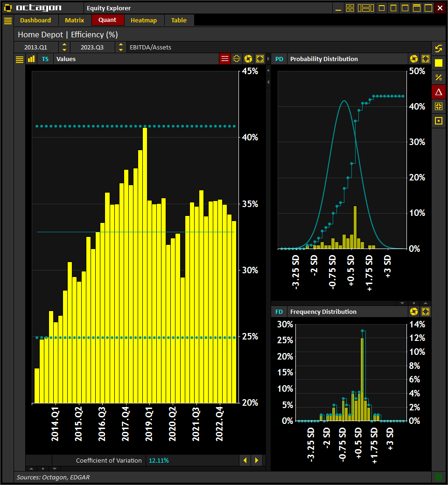Image resolution: width=448 pixels, height=485 pixels.
Task: Click the TS time series icon
Action: [45, 59]
